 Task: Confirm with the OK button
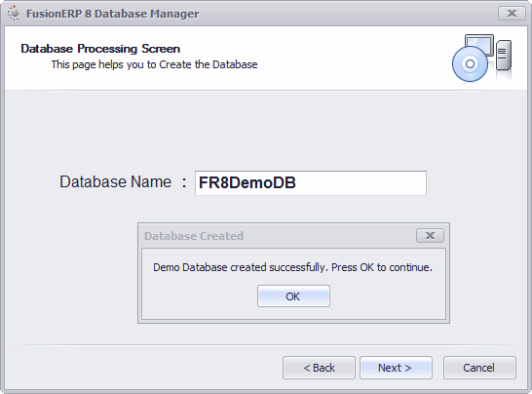click(293, 296)
